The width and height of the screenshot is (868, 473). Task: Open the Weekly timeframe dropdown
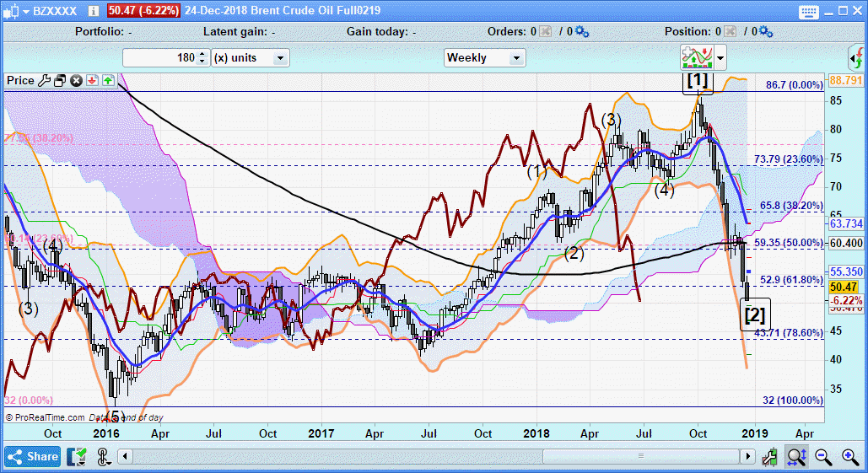pos(484,57)
